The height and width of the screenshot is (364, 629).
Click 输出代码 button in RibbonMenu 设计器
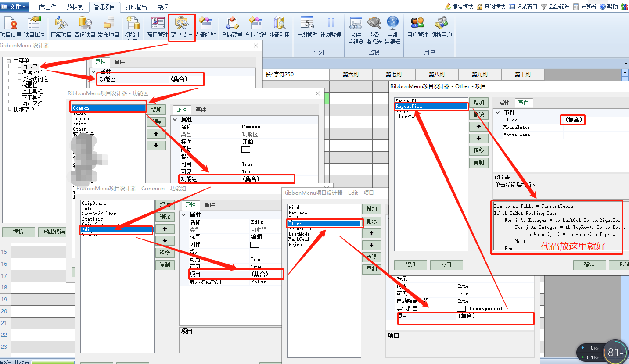[54, 232]
